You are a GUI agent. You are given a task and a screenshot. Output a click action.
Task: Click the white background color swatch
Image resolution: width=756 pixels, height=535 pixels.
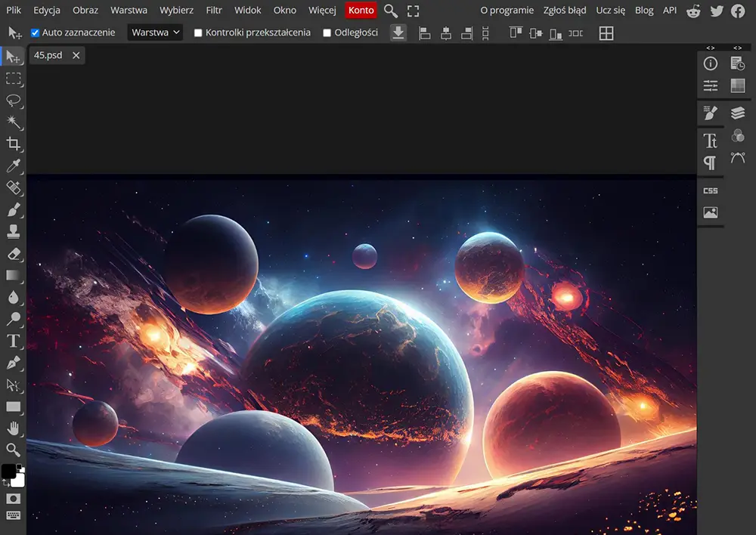coord(19,481)
